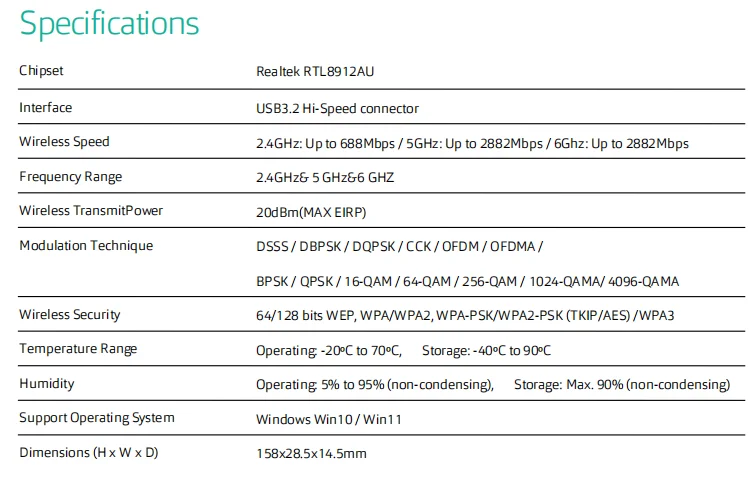This screenshot has width=749, height=487.
Task: Select the USB3.2 Hi-Speed connector text
Action: (337, 108)
